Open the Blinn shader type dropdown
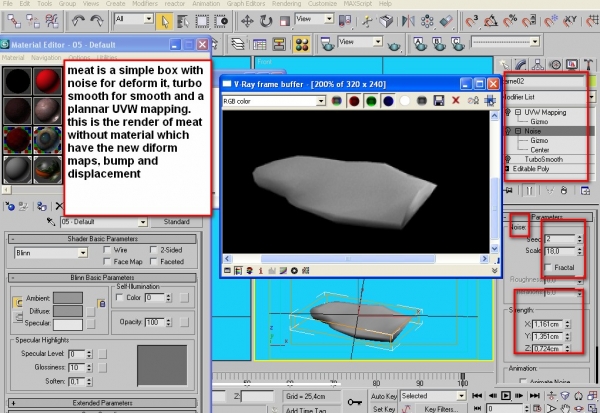Screen dimensions: 600x413 [x=82, y=253]
